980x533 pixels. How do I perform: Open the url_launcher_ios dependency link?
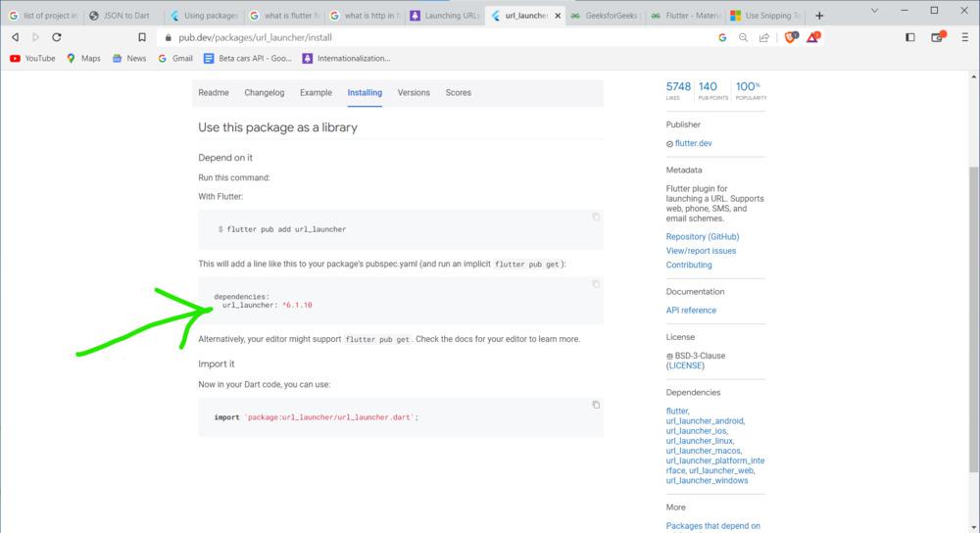[696, 431]
